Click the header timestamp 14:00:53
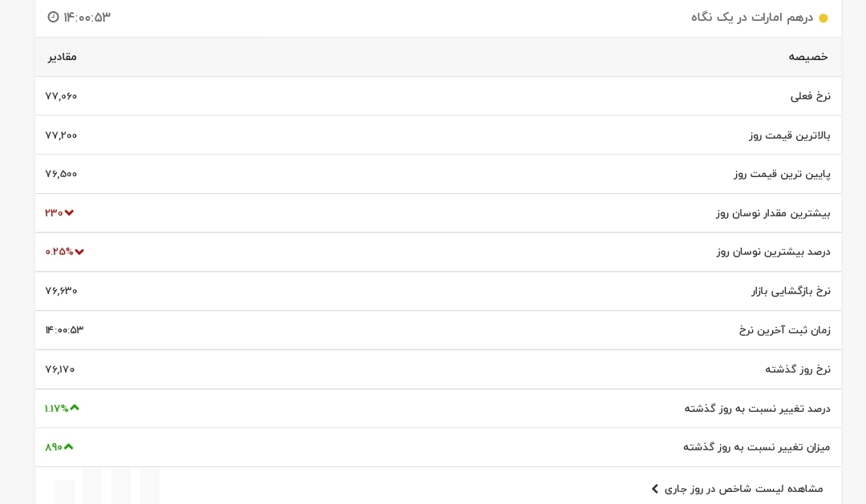 click(x=87, y=17)
